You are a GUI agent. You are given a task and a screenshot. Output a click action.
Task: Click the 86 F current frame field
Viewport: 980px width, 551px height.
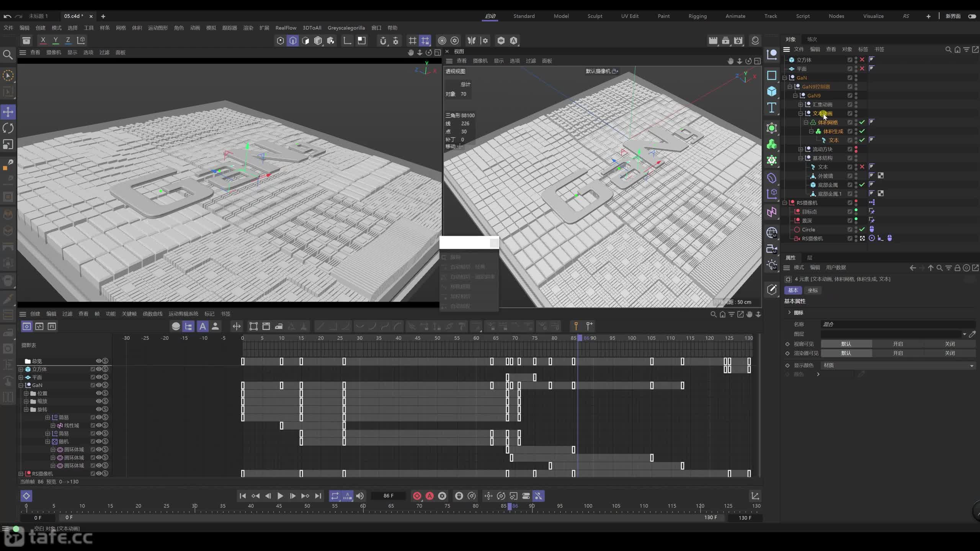(x=388, y=496)
